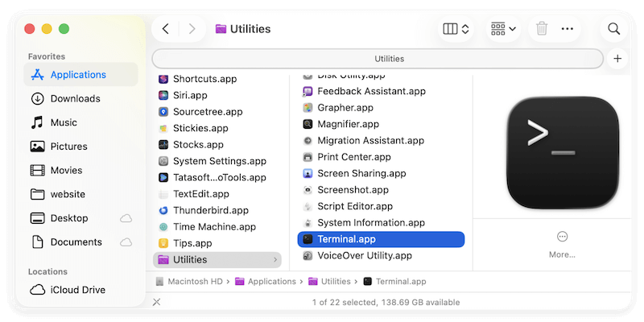Select the Stickies.app icon
644x322 pixels.
163,128
